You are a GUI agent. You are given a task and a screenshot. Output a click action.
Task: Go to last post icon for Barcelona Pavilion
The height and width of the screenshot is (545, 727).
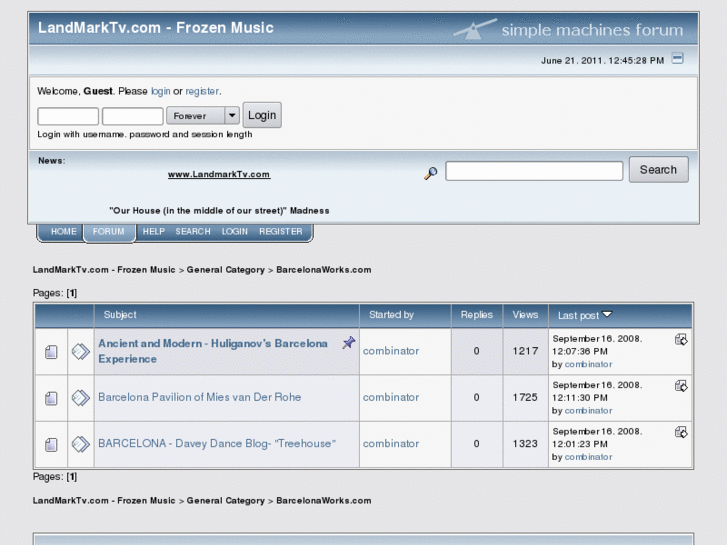(x=681, y=386)
